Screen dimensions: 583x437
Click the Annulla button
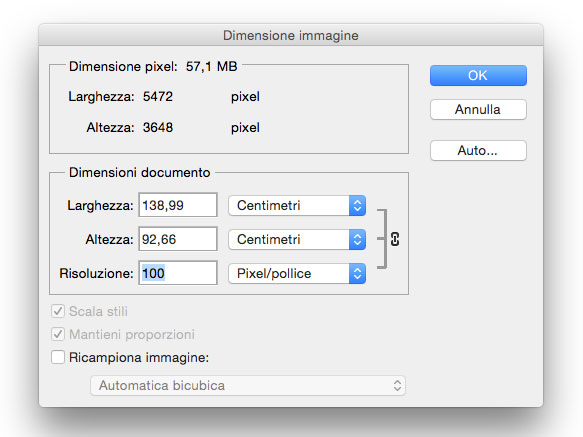coord(478,109)
